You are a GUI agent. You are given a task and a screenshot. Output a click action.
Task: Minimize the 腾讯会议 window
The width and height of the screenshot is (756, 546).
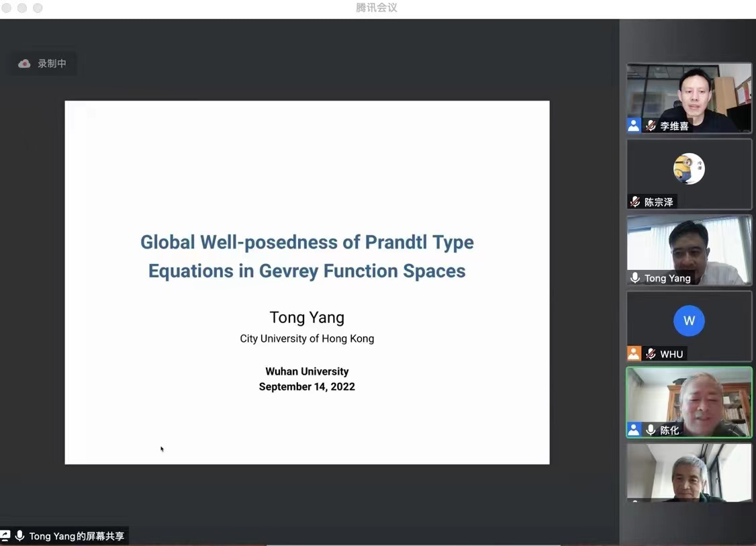tap(22, 8)
